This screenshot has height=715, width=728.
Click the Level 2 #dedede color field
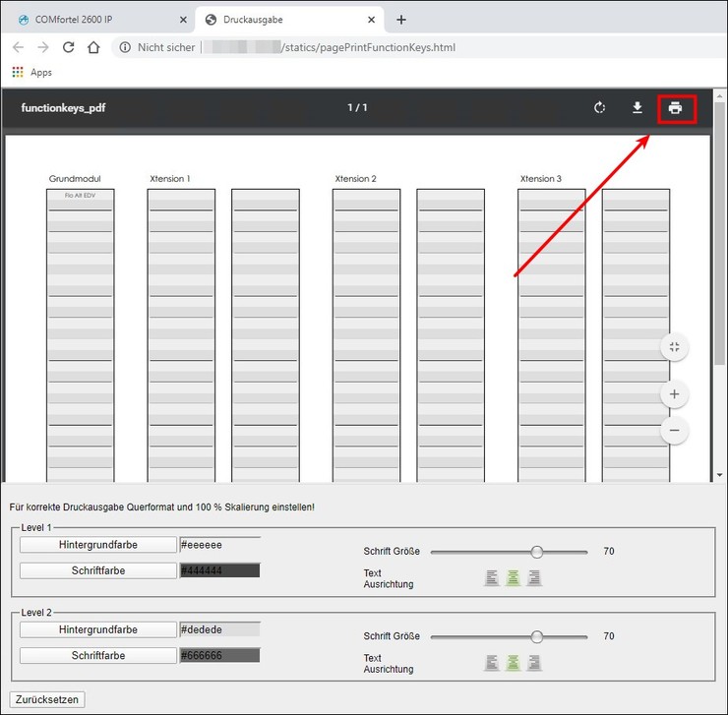tap(219, 629)
